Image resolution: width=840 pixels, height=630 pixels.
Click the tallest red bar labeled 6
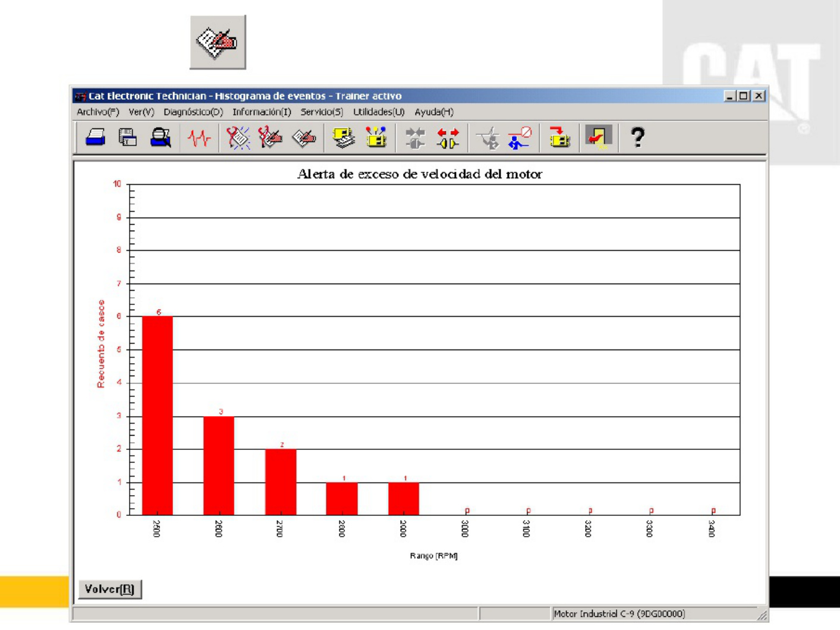(x=158, y=415)
